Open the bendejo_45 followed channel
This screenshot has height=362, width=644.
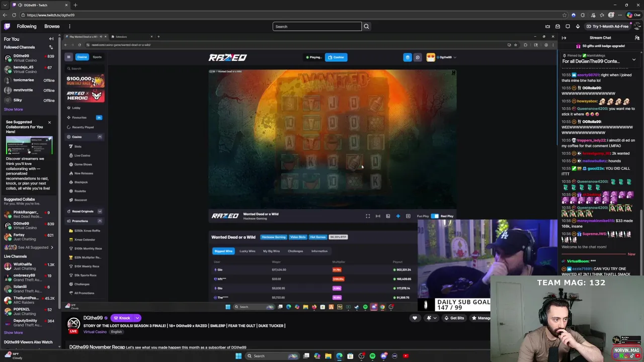coord(29,69)
